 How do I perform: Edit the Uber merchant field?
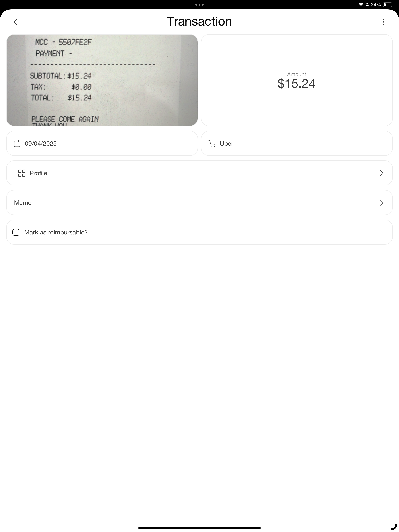point(297,143)
